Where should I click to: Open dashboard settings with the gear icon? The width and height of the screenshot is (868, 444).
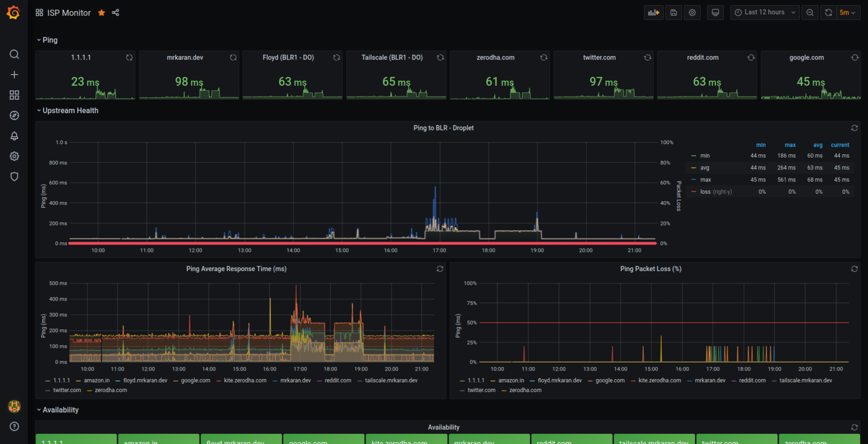tap(692, 12)
